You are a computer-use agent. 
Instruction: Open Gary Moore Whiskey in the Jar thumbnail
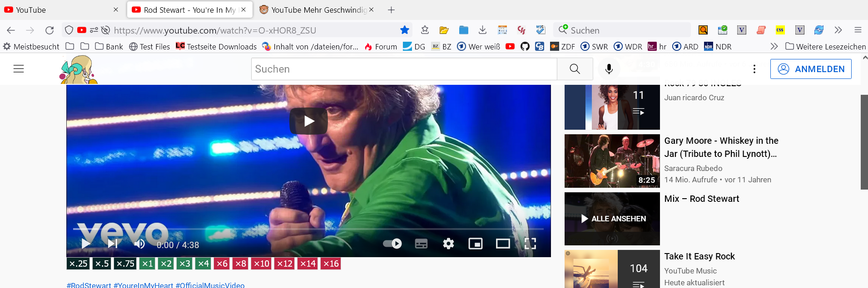(x=612, y=161)
